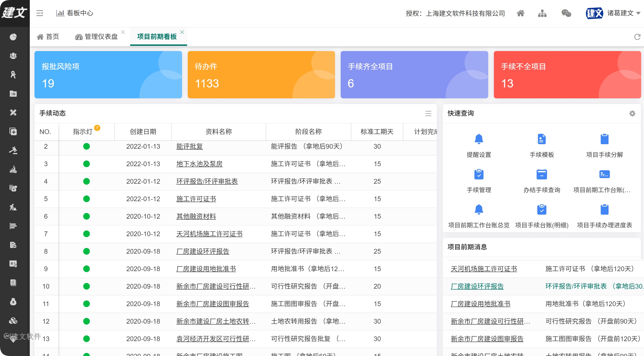Open 快速查询 settings gear
This screenshot has width=644, height=356.
coord(632,113)
